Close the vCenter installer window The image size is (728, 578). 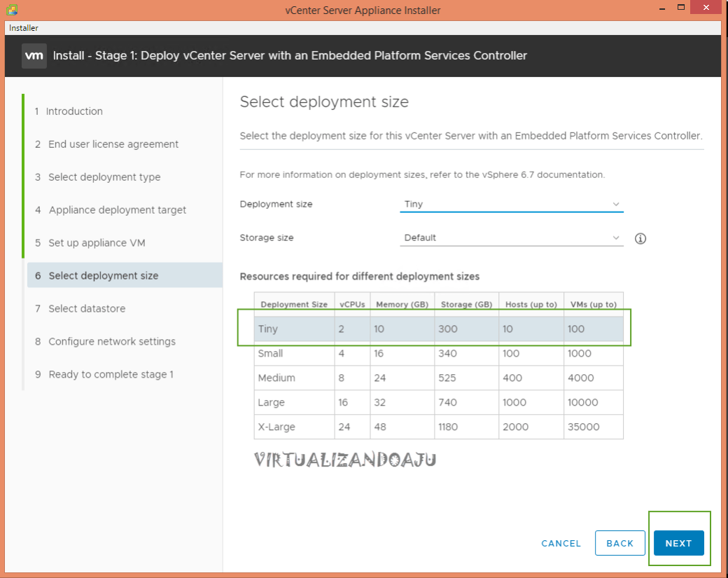coord(705,9)
